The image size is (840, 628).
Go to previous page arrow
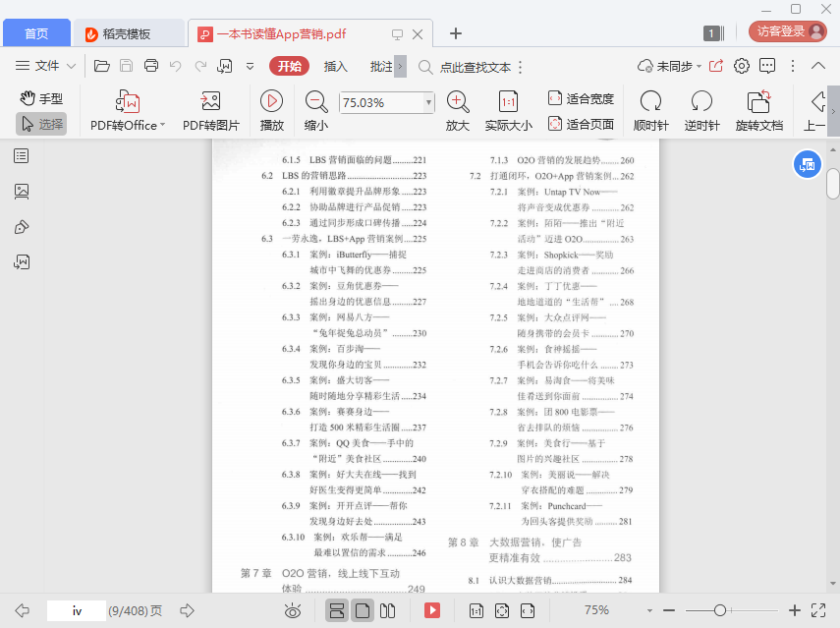(x=23, y=610)
